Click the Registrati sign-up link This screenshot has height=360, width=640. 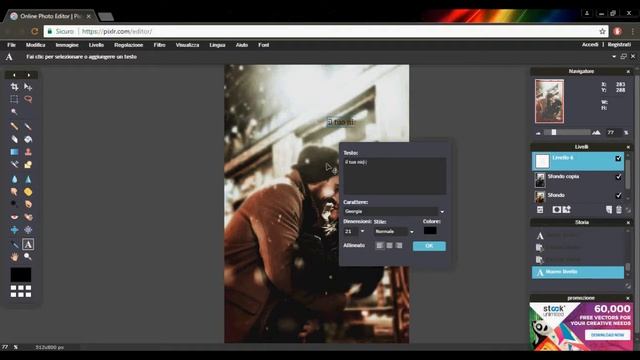point(619,44)
